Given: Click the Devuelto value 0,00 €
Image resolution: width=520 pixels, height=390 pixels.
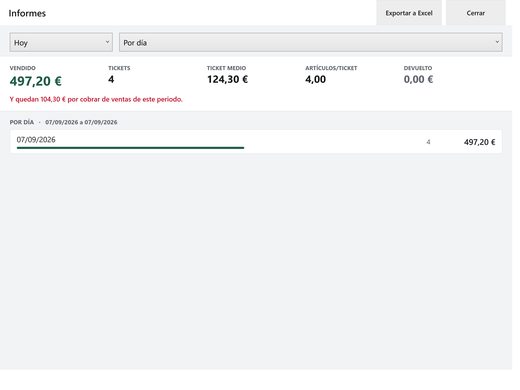Looking at the screenshot, I should coord(418,79).
